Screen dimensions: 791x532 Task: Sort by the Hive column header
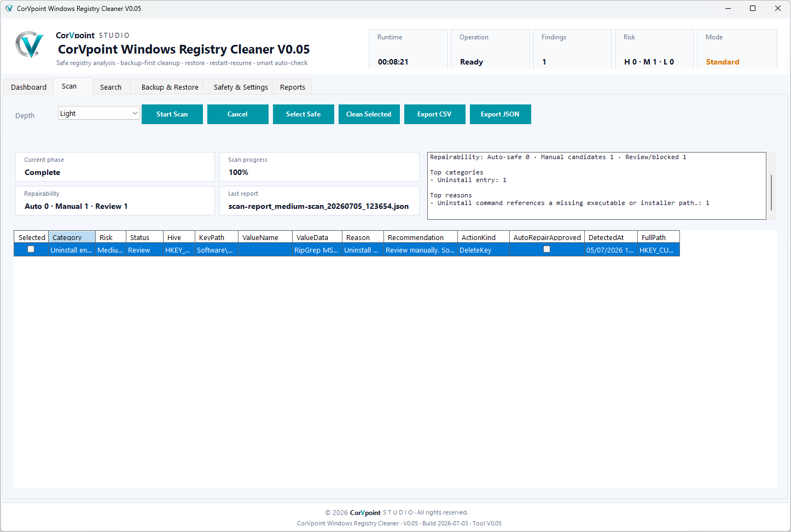click(179, 237)
